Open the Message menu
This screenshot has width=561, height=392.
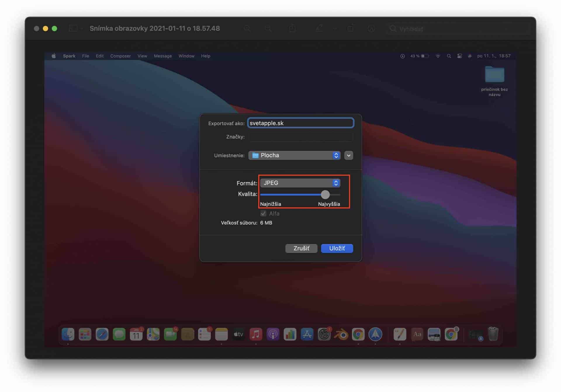163,56
